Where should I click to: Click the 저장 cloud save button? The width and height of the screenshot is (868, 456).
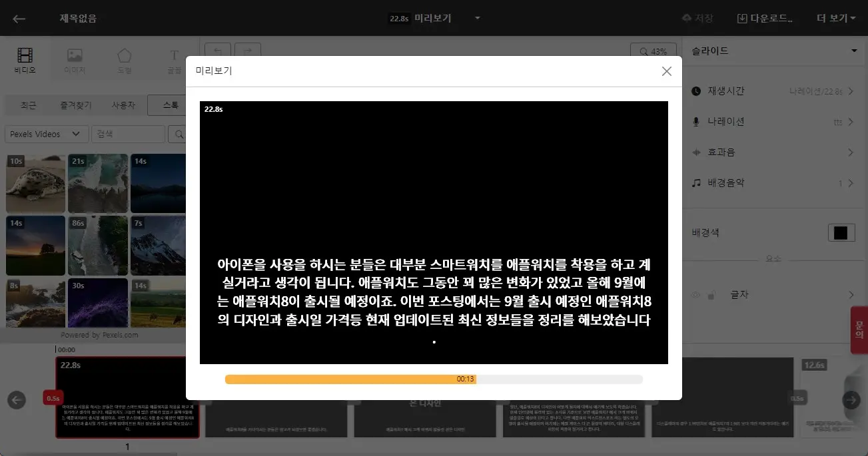coord(697,19)
